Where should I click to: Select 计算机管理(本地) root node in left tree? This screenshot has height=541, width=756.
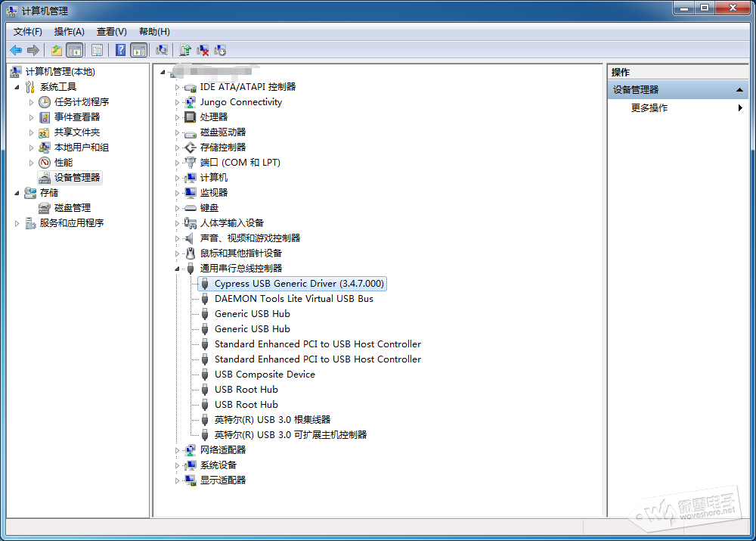(60, 72)
